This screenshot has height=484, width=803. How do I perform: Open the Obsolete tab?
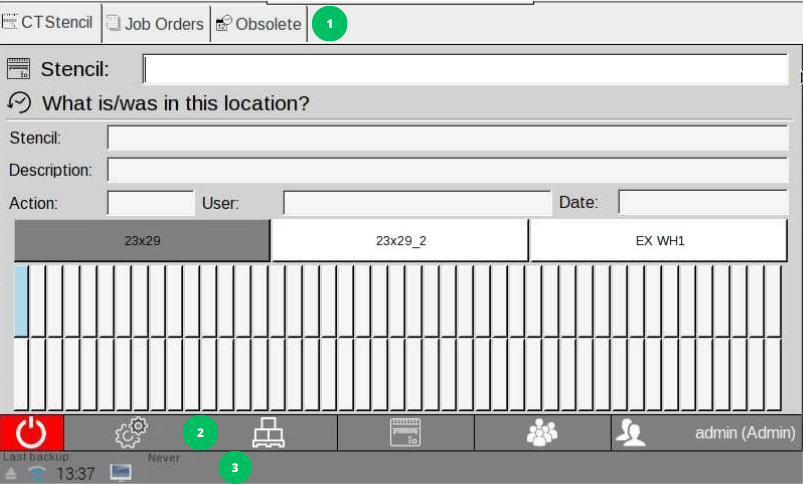coord(259,24)
